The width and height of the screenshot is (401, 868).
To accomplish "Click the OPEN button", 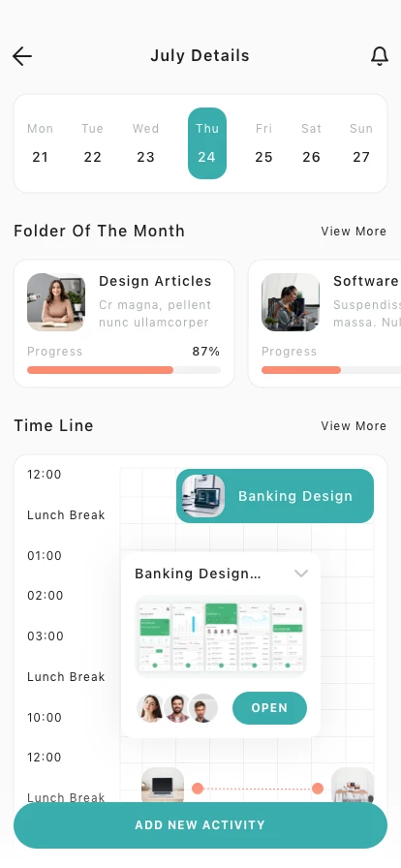I will pos(269,708).
